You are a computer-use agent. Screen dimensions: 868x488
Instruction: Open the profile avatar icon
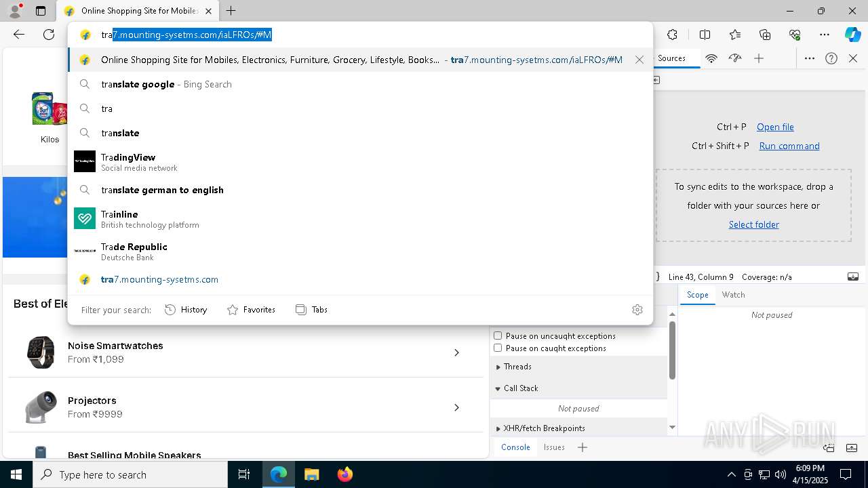coord(15,11)
